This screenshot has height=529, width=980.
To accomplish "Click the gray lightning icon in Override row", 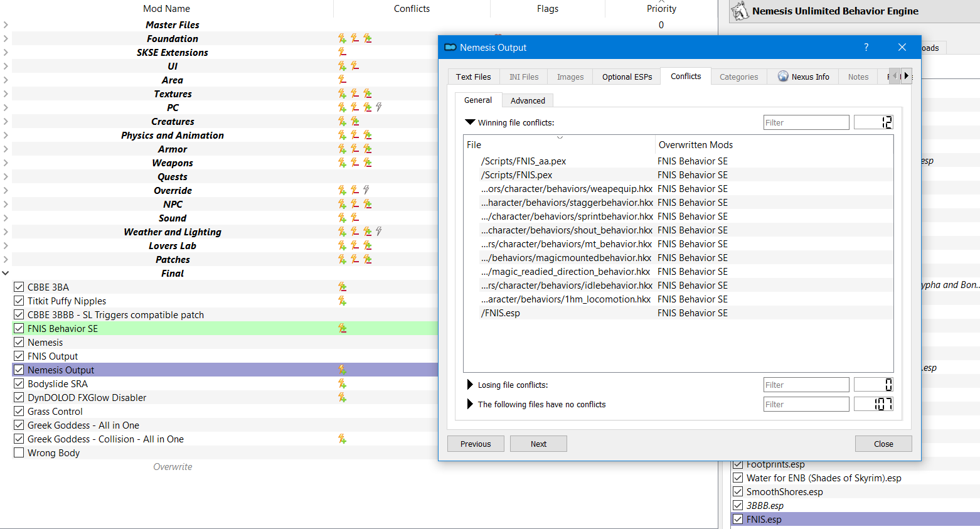I will coord(366,190).
